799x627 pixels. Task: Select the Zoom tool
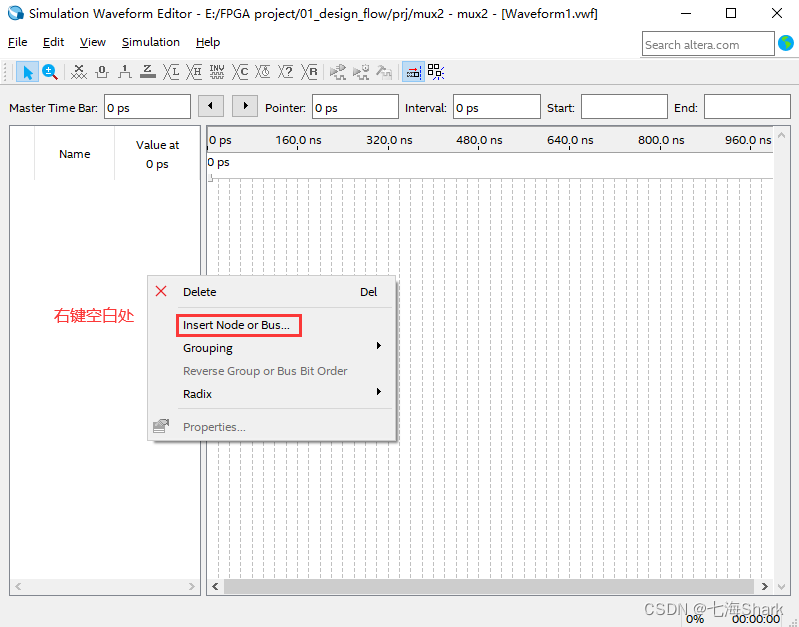(50, 72)
